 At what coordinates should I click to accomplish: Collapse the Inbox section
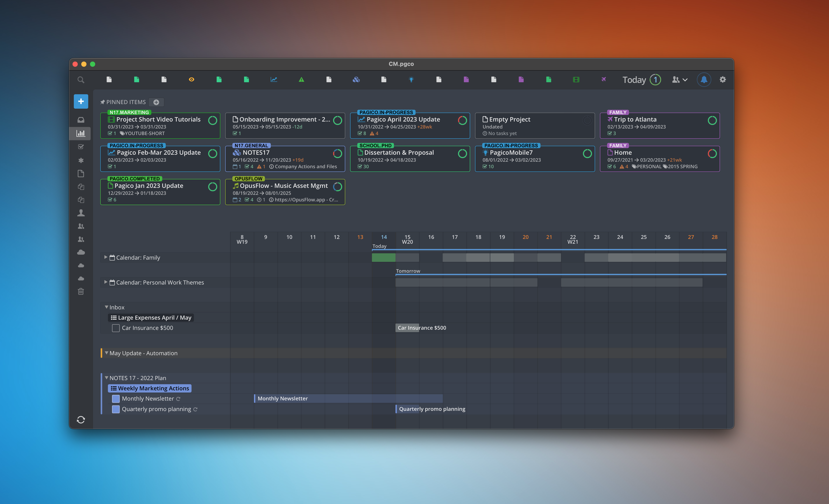106,307
